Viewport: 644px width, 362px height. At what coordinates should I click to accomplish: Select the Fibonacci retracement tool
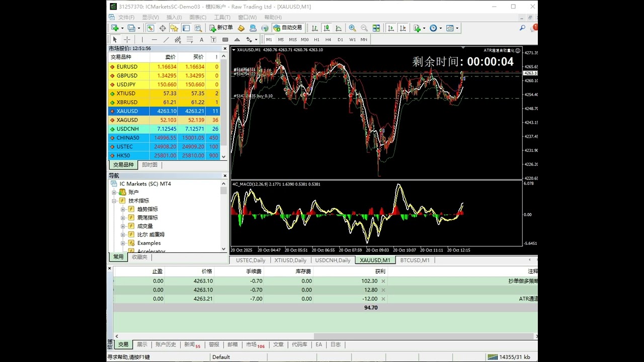190,39
